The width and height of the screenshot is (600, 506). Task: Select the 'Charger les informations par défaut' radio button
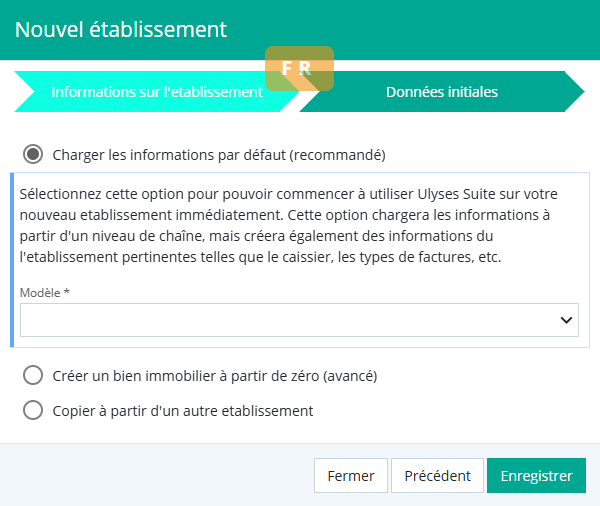(33, 155)
